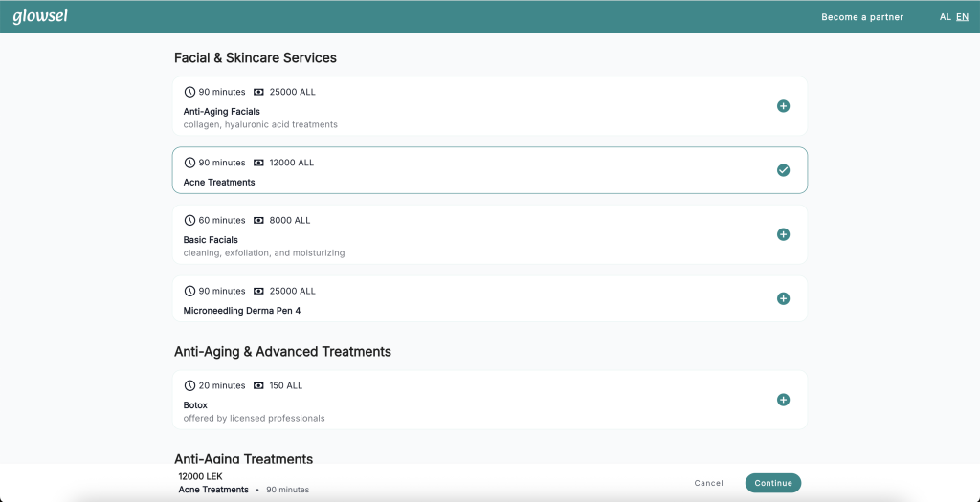
Task: Switch language to AL
Action: coord(945,17)
